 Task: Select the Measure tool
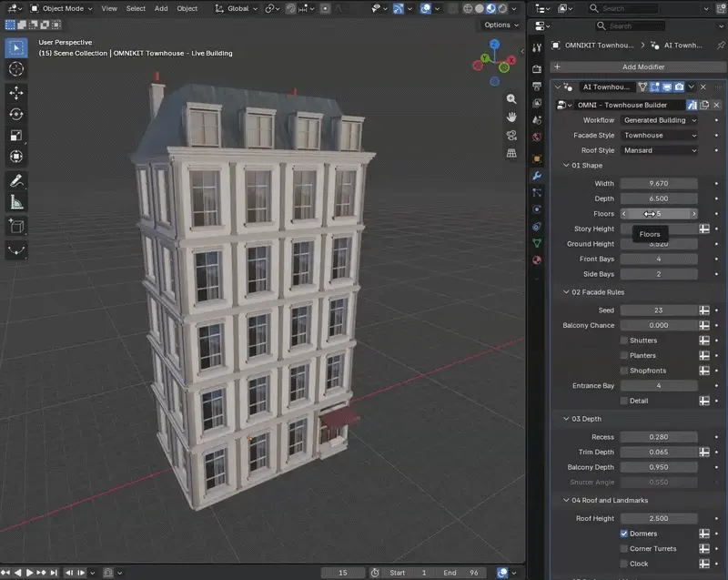click(16, 202)
